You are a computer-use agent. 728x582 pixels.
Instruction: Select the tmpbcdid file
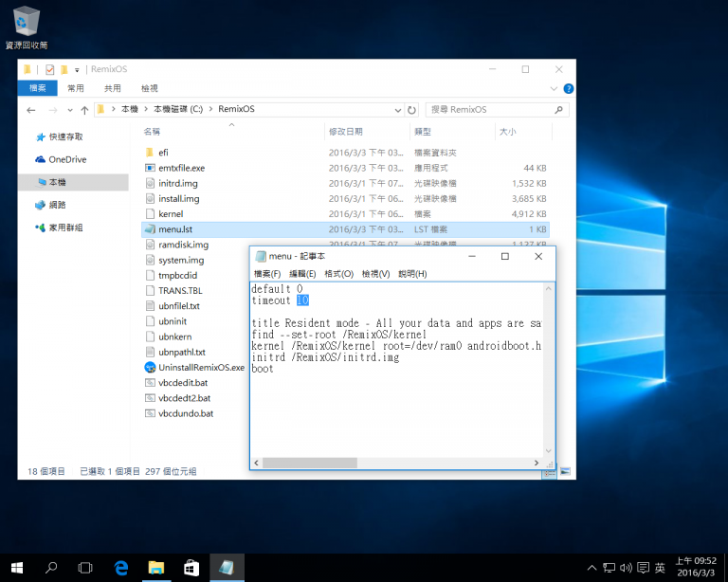177,275
